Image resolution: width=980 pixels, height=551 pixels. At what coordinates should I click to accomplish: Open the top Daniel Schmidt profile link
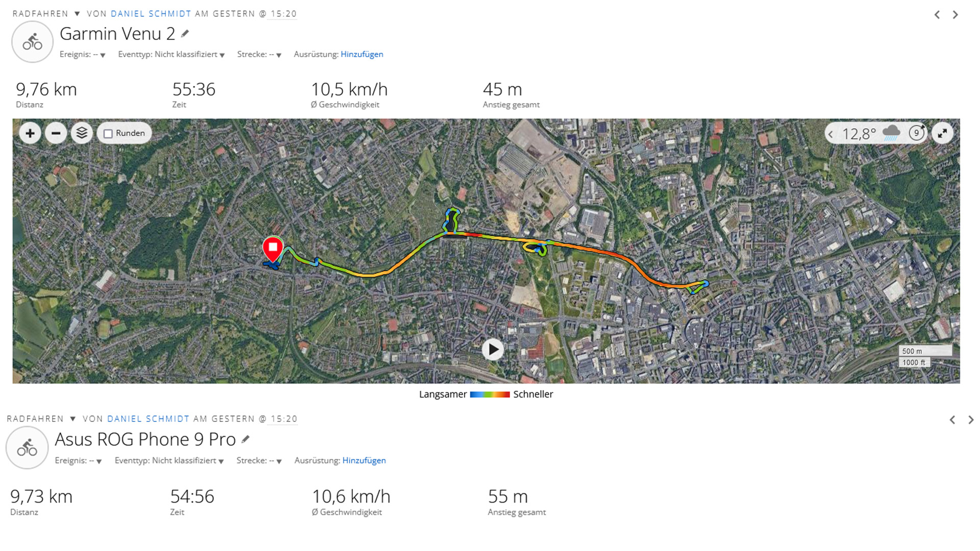[x=151, y=14]
